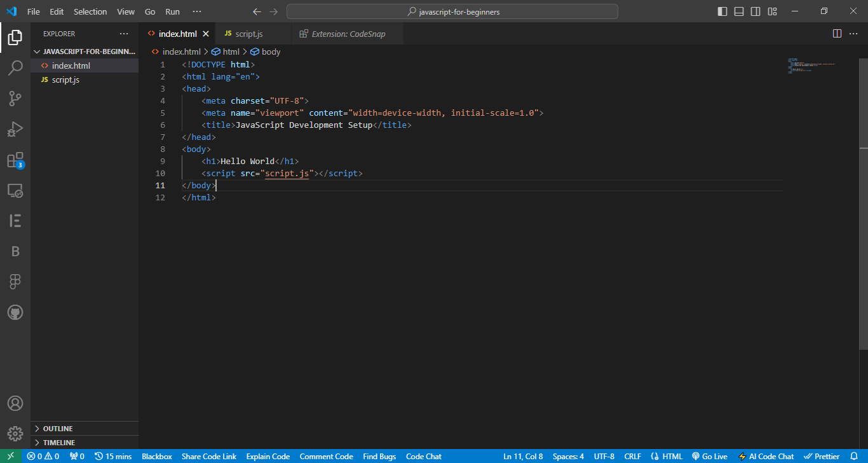868x463 pixels.
Task: Toggle the secondary side bar
Action: (x=756, y=11)
